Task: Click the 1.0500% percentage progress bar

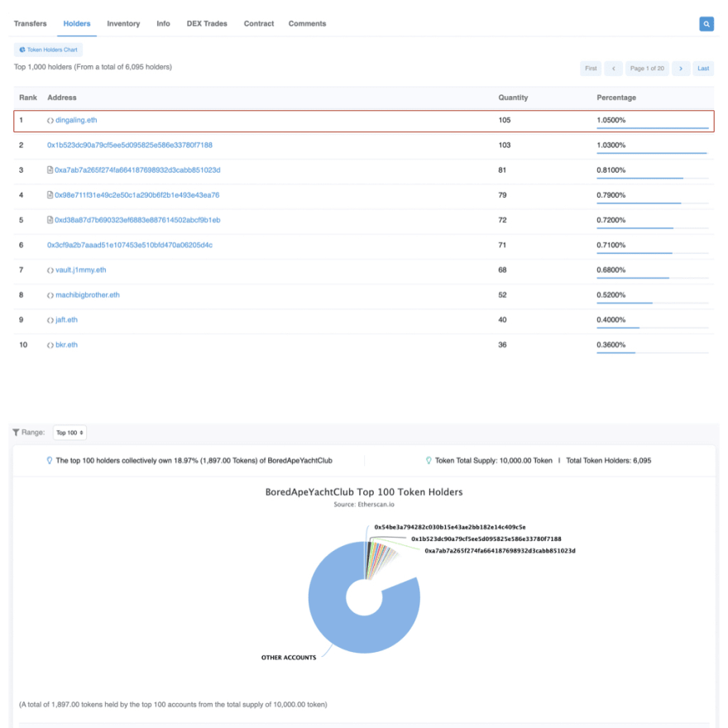Action: coord(653,127)
